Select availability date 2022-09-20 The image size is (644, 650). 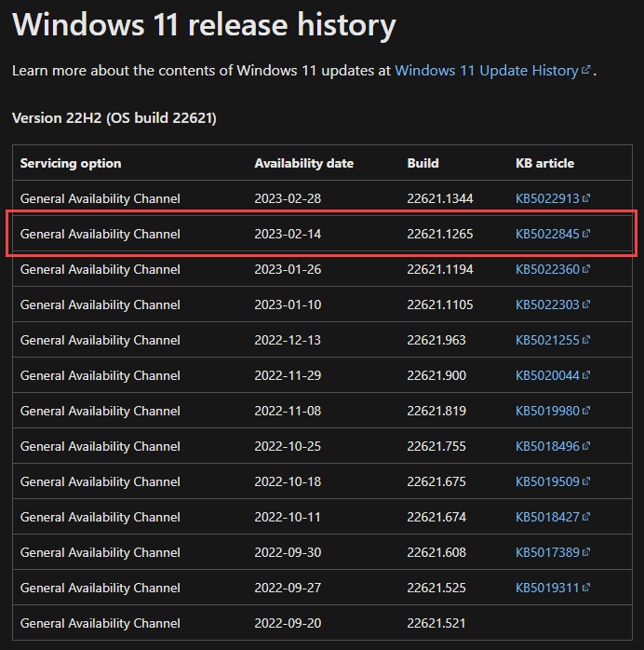click(288, 624)
